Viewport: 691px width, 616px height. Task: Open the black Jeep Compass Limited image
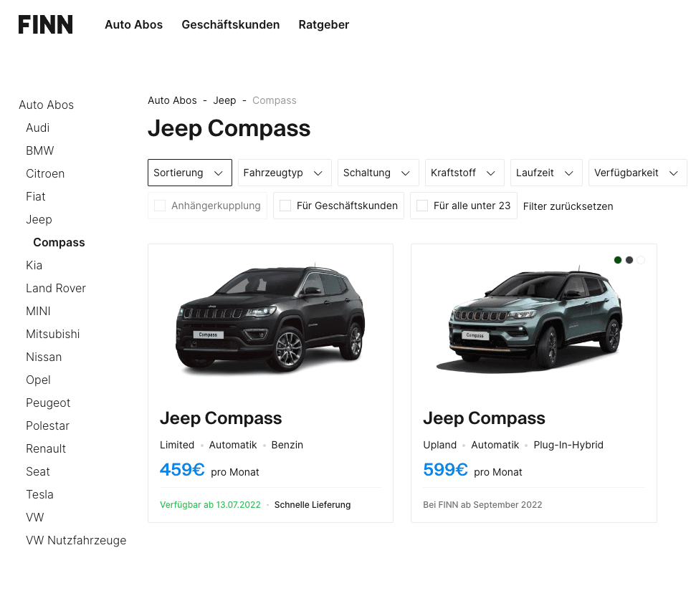270,319
